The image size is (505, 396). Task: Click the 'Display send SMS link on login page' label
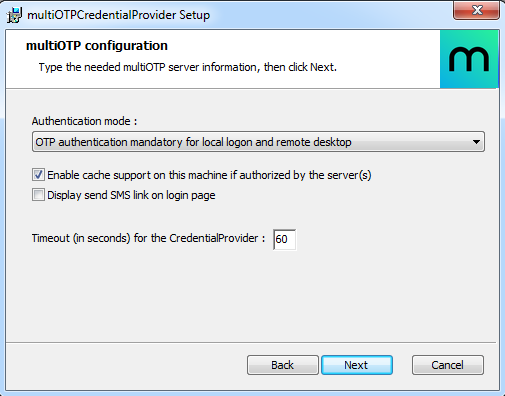[131, 195]
